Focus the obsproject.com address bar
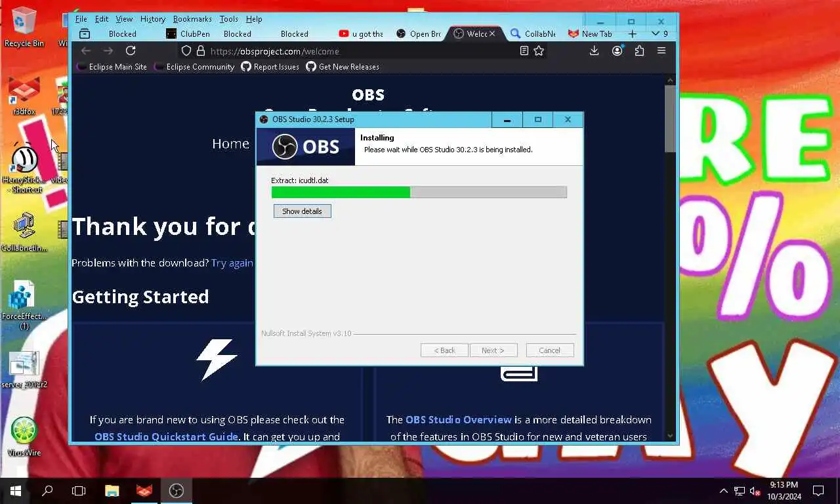Screen dimensions: 840x504 coord(361,51)
